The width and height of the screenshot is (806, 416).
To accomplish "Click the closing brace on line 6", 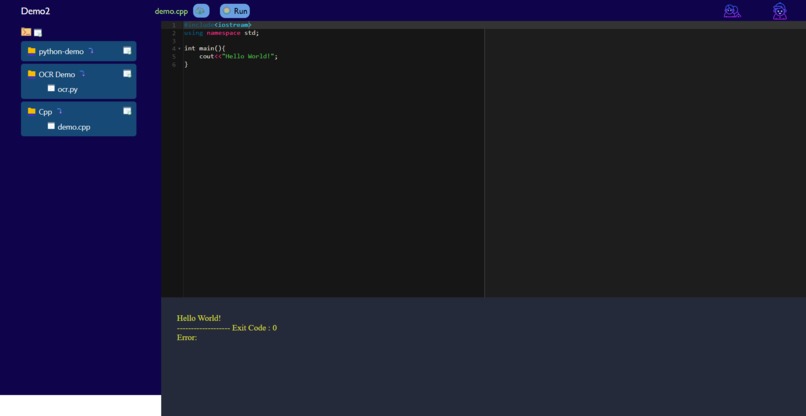I will point(186,64).
